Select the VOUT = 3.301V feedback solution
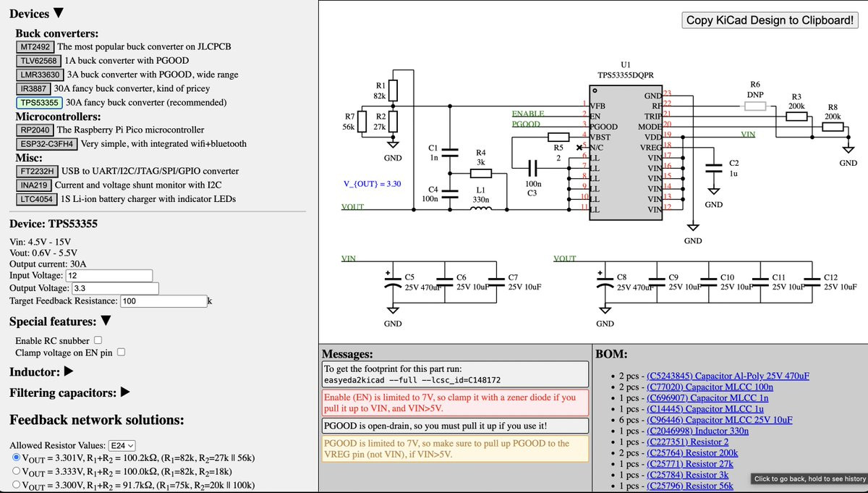This screenshot has height=493, width=868. coord(17,458)
